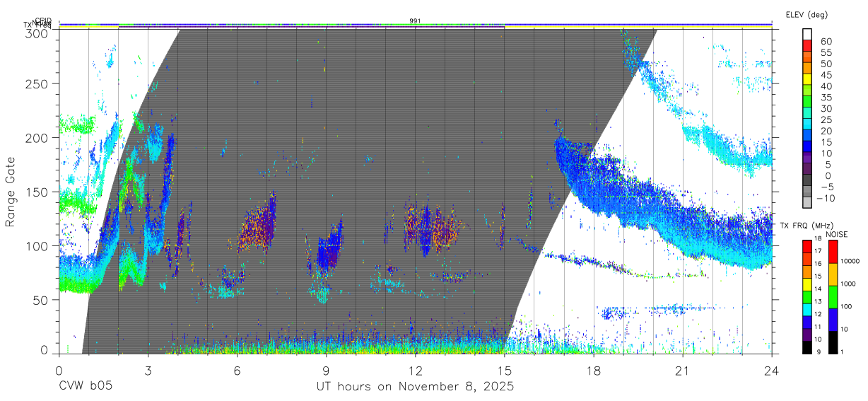Screen dimensions: 868x401
Task: Click the yellow 45-degree elevation swatch
Action: pos(807,78)
